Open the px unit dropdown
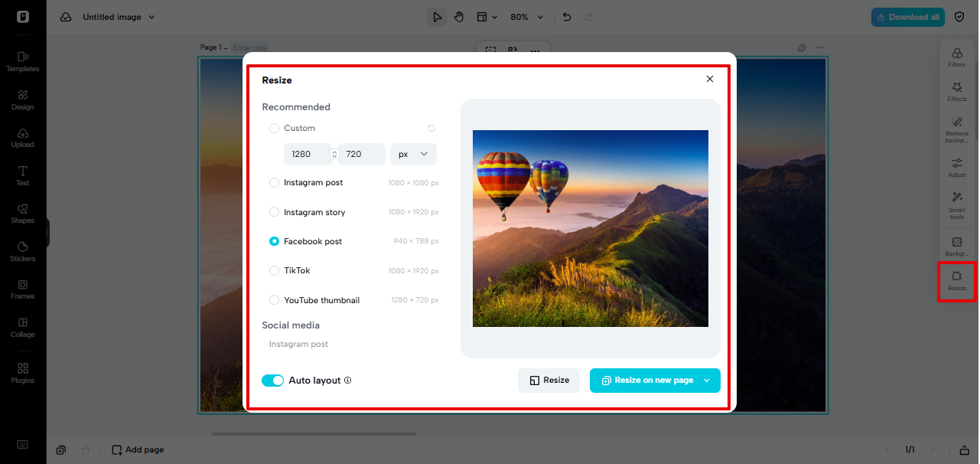Screen dimensions: 980x464 click(x=413, y=154)
